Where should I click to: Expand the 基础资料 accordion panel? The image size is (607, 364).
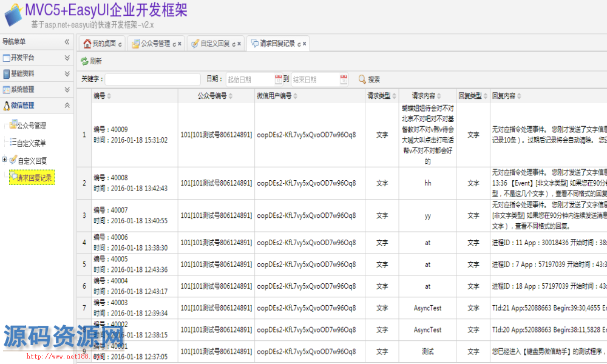[x=67, y=73]
